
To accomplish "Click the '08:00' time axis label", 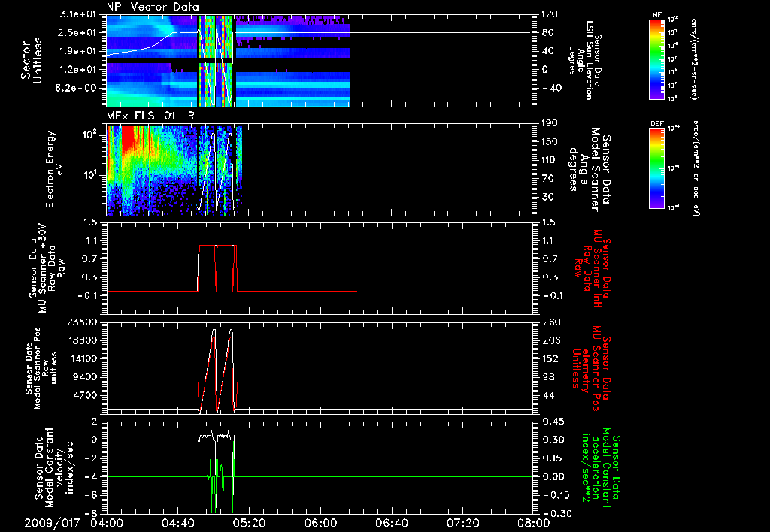I will pyautogui.click(x=534, y=524).
